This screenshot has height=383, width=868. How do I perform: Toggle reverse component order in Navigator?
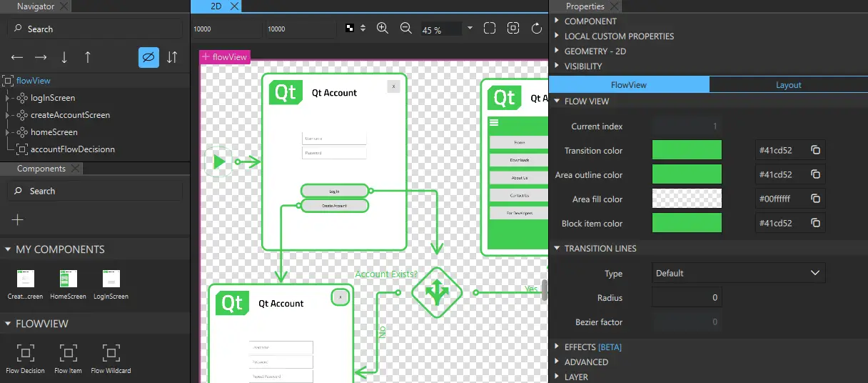[172, 57]
